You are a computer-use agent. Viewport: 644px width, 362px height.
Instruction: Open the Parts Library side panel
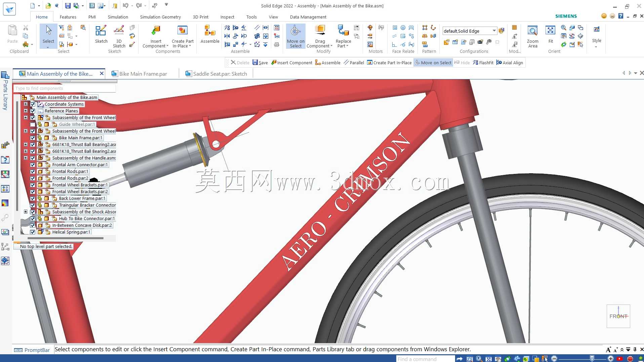[5, 91]
